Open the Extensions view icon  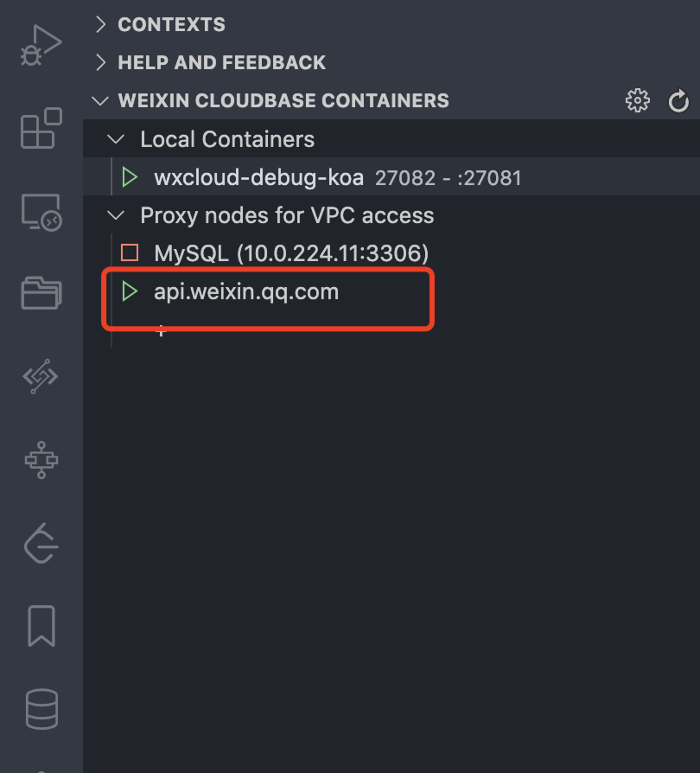coord(41,128)
